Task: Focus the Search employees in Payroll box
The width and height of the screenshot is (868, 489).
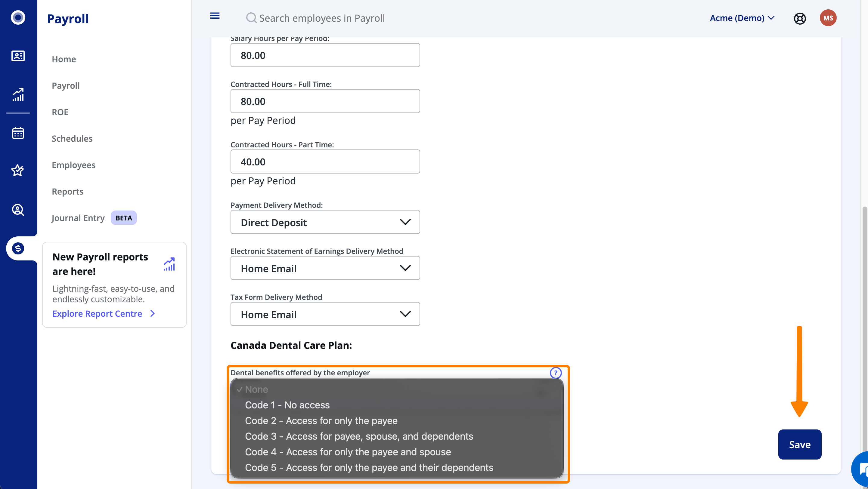Action: [x=321, y=18]
